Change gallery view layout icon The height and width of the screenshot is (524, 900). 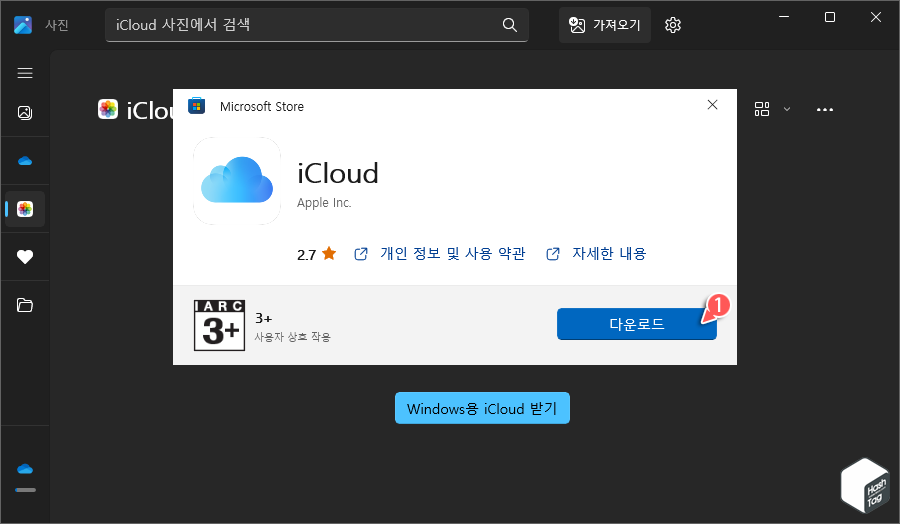coord(762,109)
